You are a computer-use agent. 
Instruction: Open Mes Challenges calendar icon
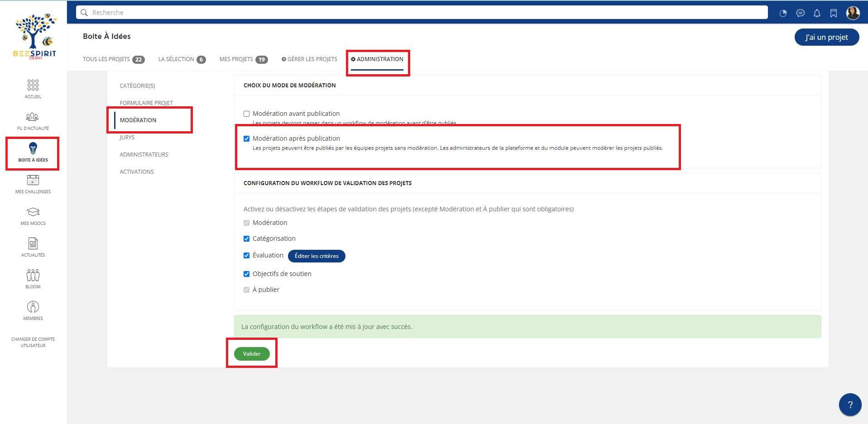pos(33,180)
